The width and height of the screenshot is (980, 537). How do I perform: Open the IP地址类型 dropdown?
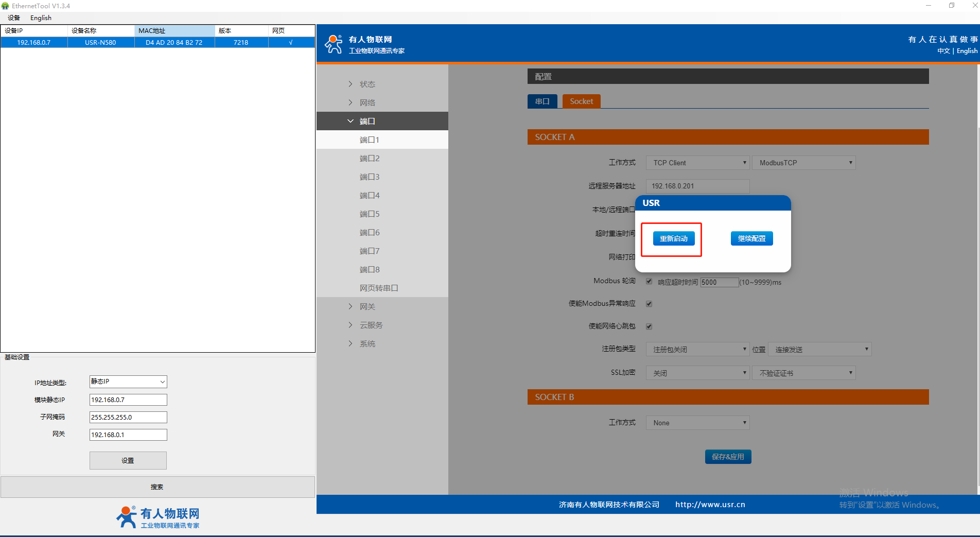[x=128, y=382]
